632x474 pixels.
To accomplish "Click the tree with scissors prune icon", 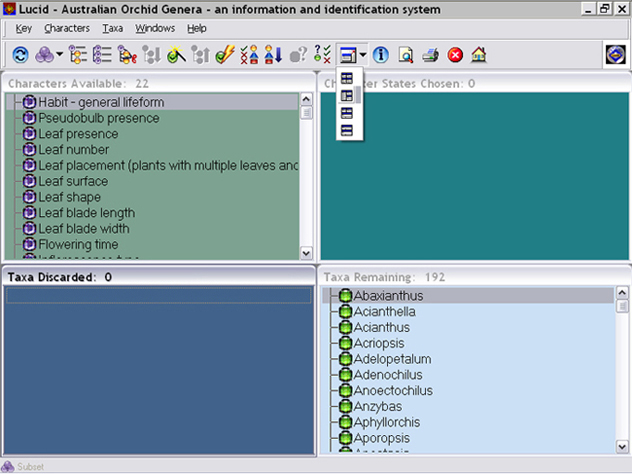I will [127, 55].
